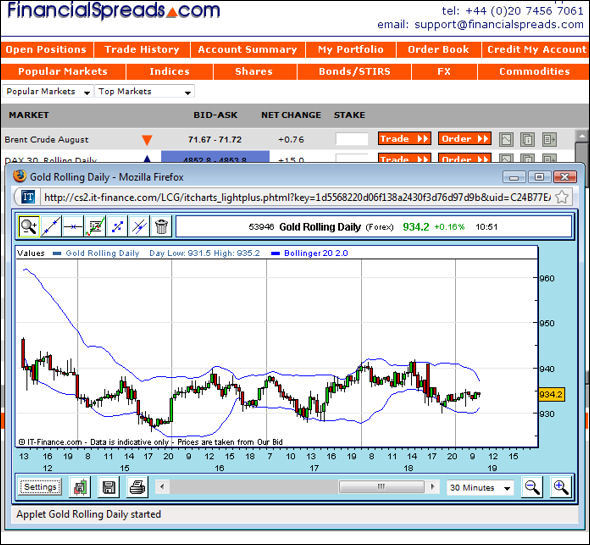Screen dimensions: 590x545
Task: Click the IT site icon in address bar
Action: click(x=28, y=197)
